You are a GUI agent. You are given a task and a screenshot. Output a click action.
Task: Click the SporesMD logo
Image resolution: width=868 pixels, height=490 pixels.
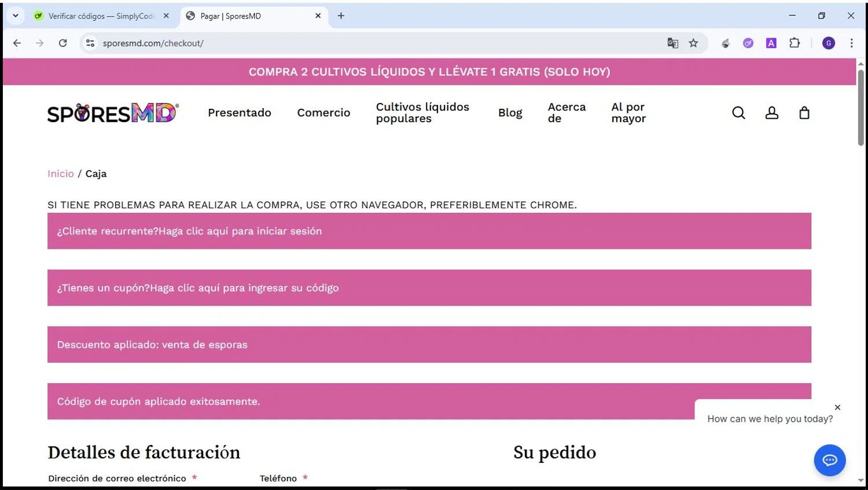[113, 113]
